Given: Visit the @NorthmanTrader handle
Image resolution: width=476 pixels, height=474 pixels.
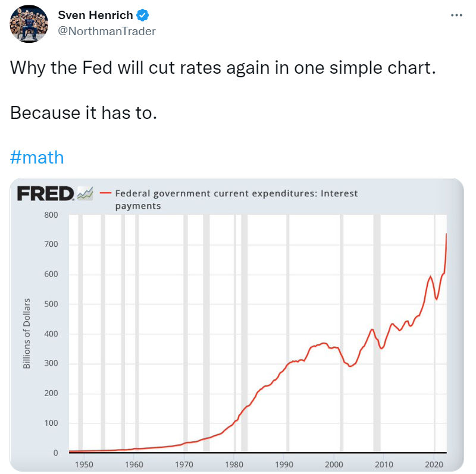Looking at the screenshot, I should pyautogui.click(x=106, y=32).
